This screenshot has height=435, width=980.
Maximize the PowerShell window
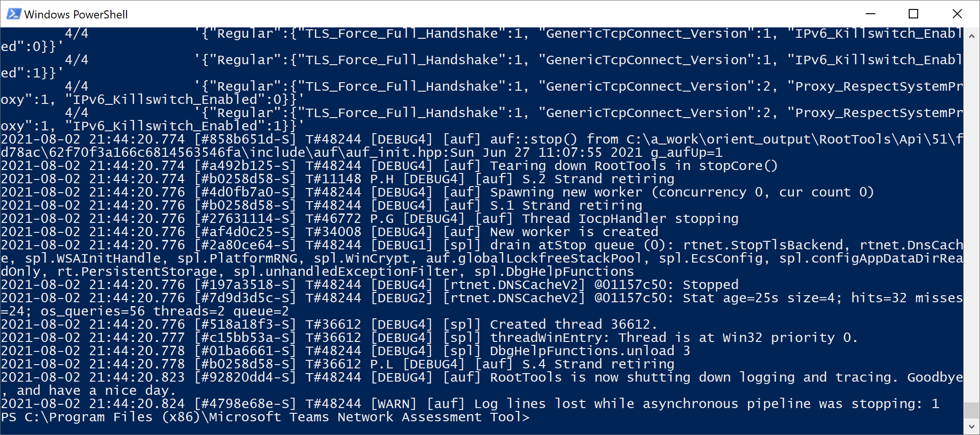coord(913,14)
